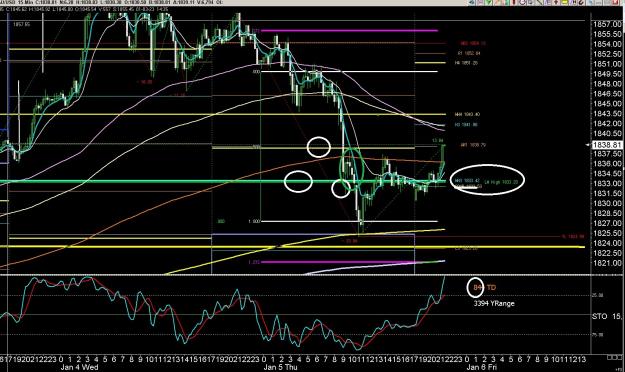Screen dimensions: 625x372
Task: Click the 1857.00 price axis label
Action: 607,24
